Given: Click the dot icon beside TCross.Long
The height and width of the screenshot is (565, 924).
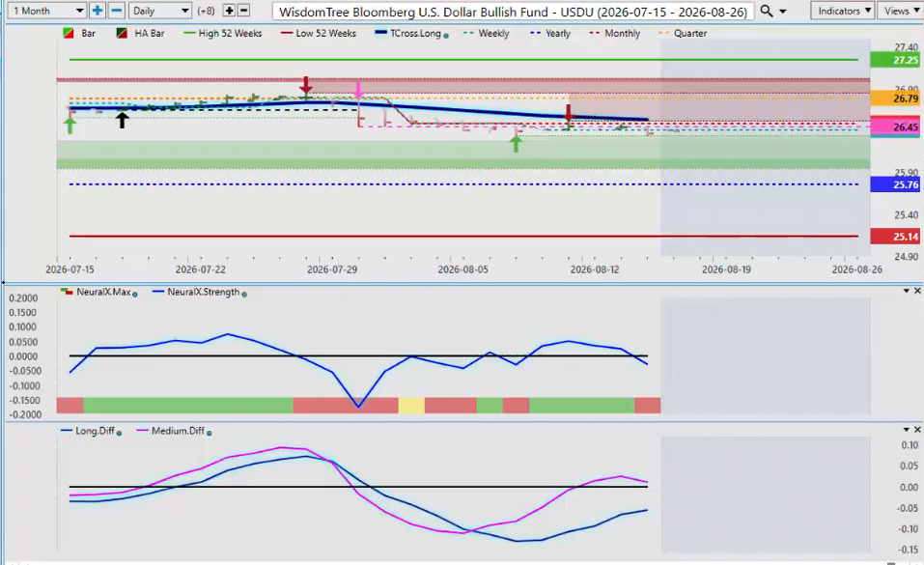Looking at the screenshot, I should 445,36.
